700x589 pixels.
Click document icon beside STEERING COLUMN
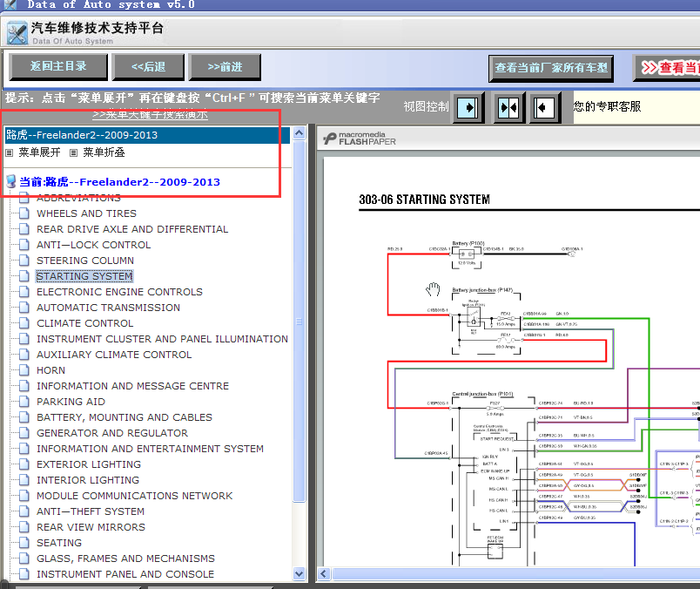pos(24,261)
